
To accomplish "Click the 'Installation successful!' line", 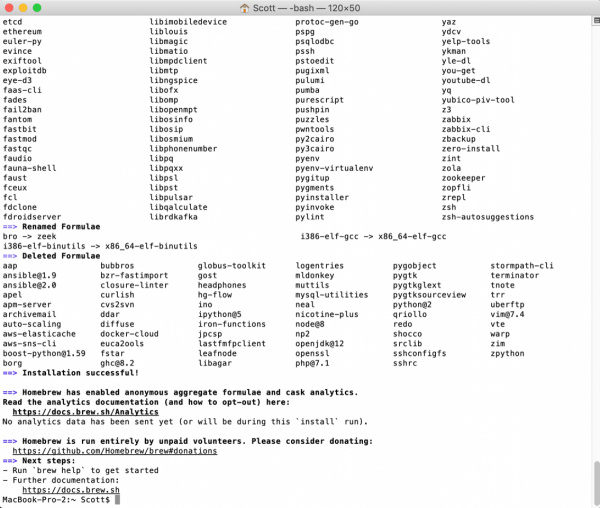I will [80, 373].
